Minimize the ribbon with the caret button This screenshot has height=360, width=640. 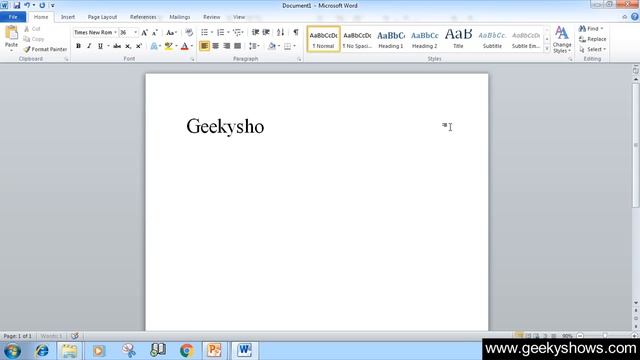[x=624, y=17]
